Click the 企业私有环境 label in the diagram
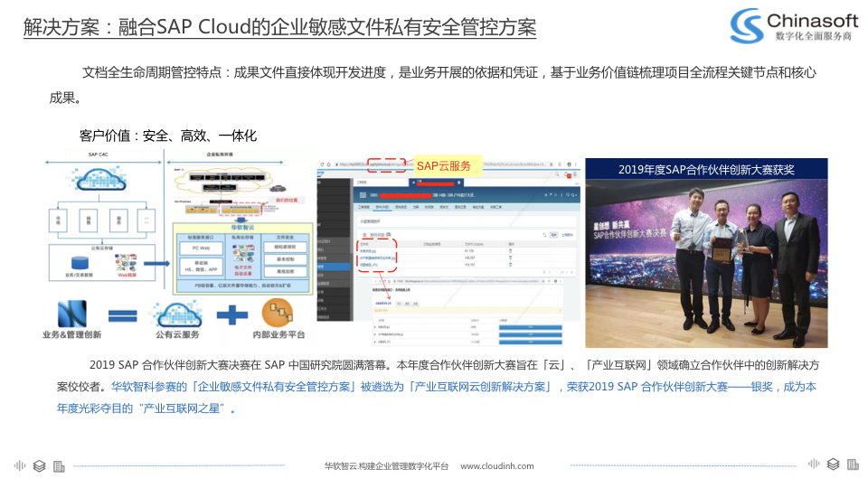 coord(220,155)
